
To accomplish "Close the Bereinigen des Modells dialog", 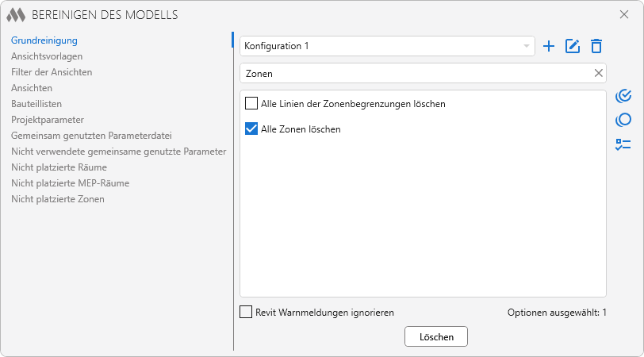I will point(624,14).
